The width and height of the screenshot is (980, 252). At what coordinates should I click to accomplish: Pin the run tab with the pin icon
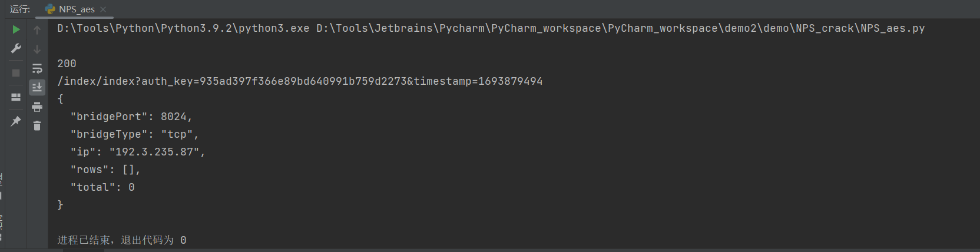16,121
